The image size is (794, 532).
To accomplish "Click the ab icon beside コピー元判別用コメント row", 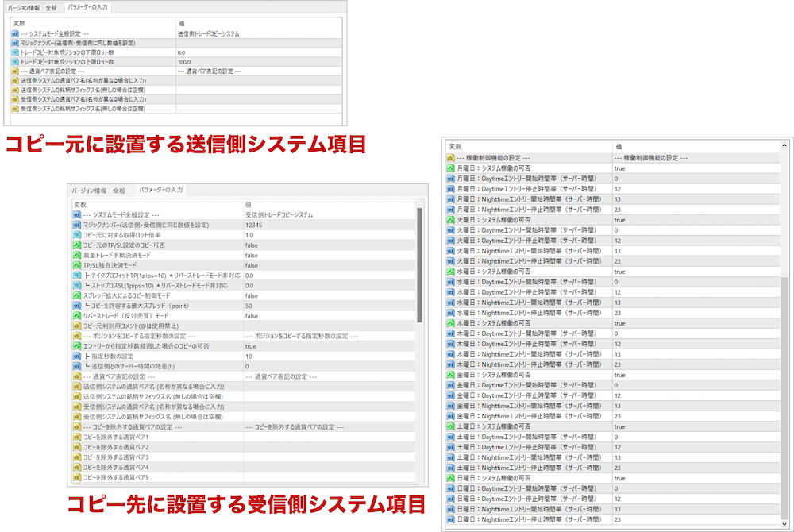I will click(76, 325).
